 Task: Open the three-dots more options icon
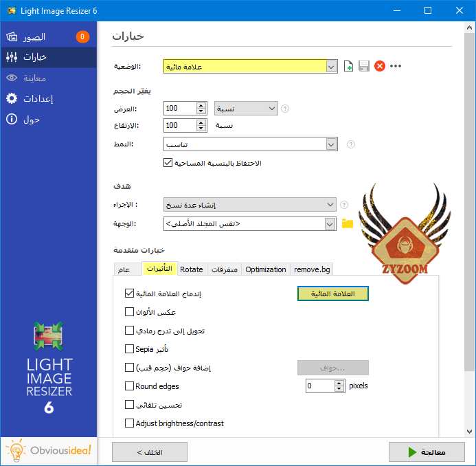pos(396,66)
